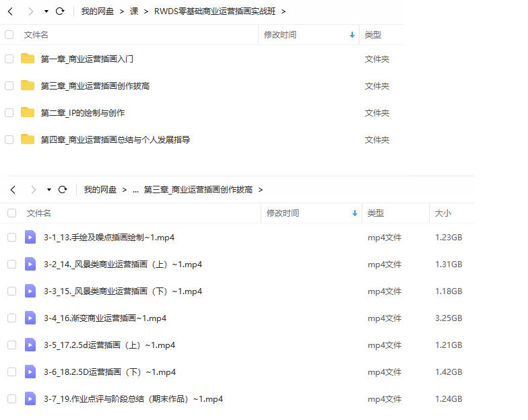
Task: Click video icon of 3-6_18 file
Action: 30,372
